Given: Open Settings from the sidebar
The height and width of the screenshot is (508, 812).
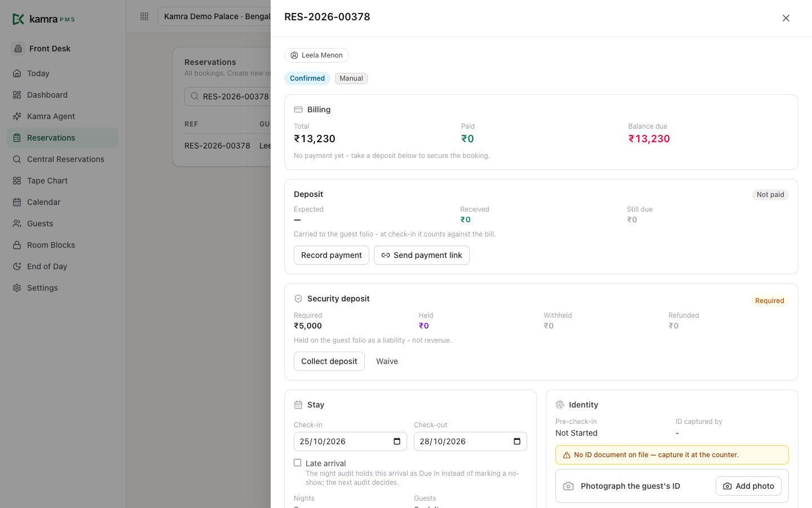Looking at the screenshot, I should click(x=63, y=288).
